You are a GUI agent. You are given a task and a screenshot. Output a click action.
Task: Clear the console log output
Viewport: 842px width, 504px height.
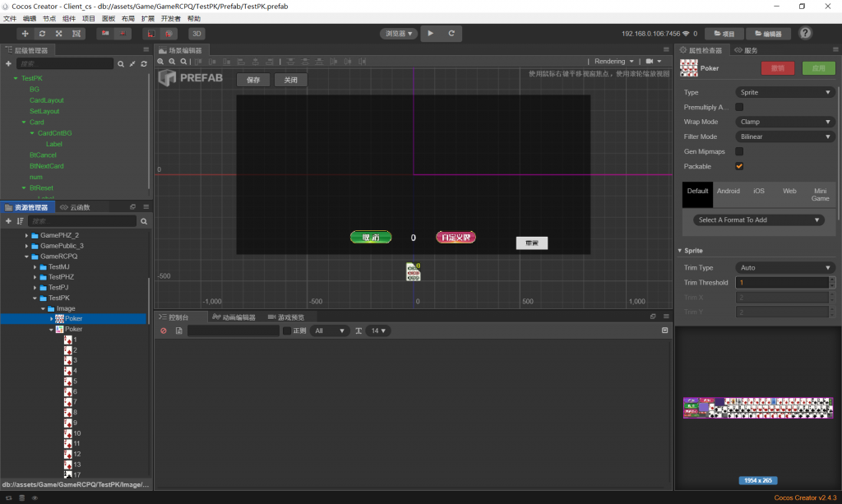163,331
